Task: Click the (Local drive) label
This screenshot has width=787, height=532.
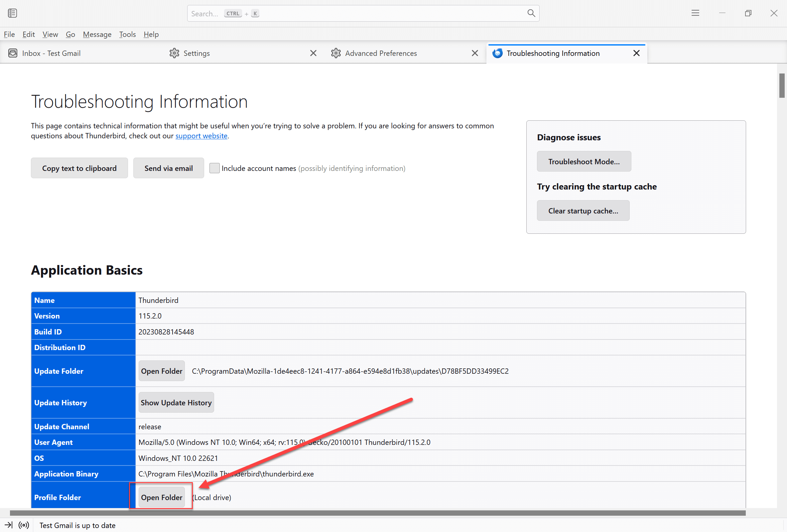Action: [212, 497]
